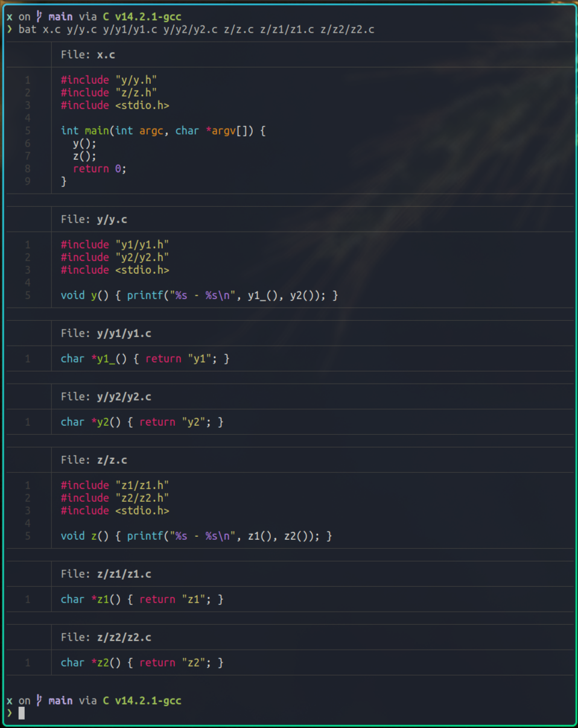This screenshot has height=728, width=578.
Task: Click the prompt arrow before the bat command
Action: pos(10,30)
